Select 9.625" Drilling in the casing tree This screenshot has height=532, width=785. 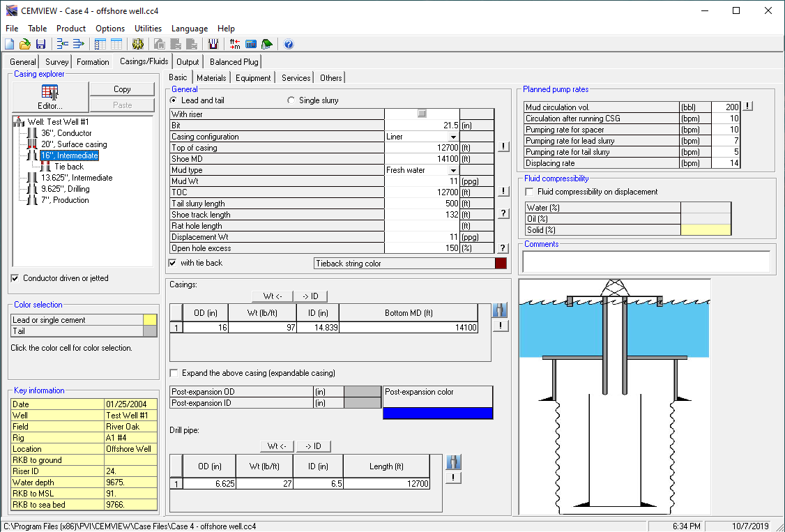pos(64,189)
